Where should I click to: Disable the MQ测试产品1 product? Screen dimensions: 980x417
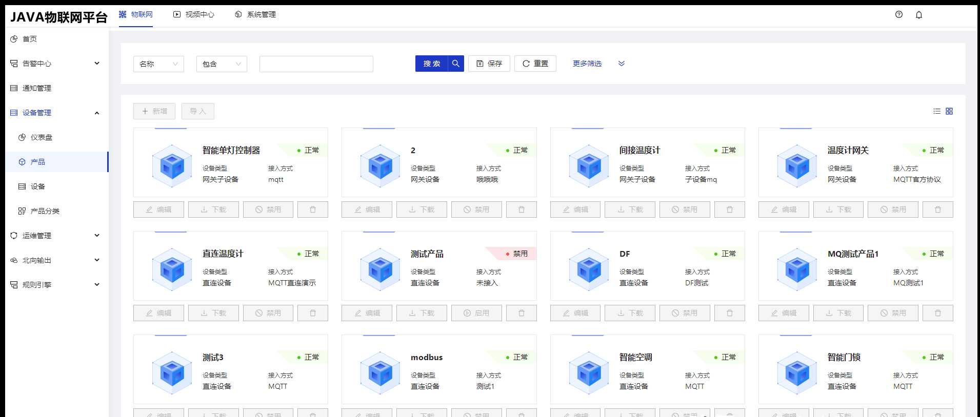pyautogui.click(x=893, y=313)
